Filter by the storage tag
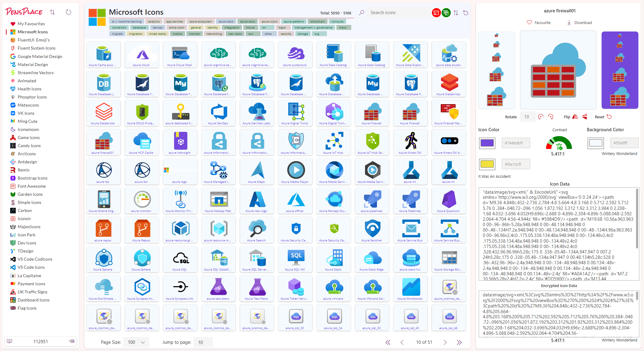The width and height of the screenshot is (644, 351). click(303, 34)
